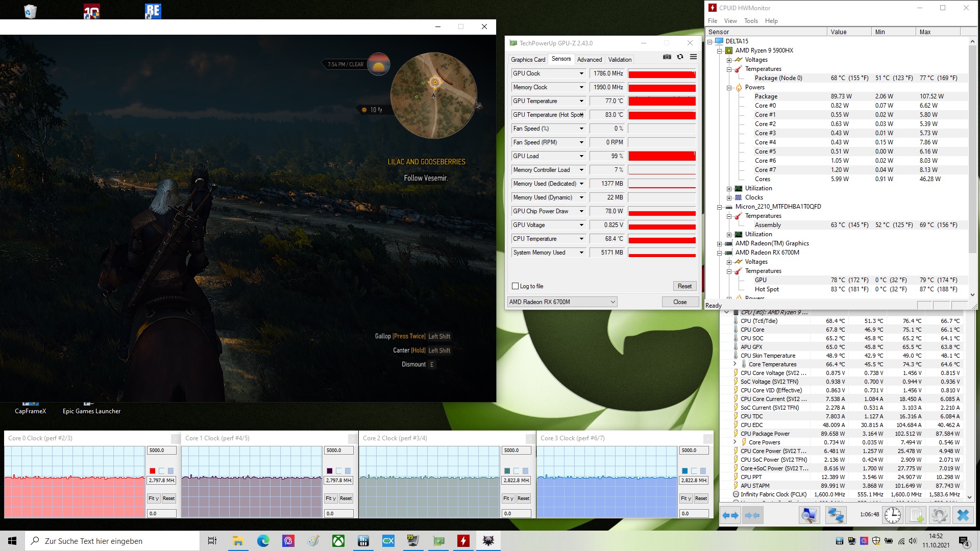Screen dimensions: 980x551
Task: Open Xbox app from taskbar
Action: pos(338,541)
